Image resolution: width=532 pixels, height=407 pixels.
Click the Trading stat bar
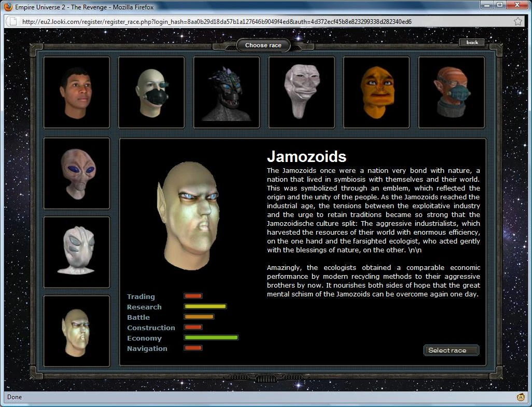click(x=193, y=296)
